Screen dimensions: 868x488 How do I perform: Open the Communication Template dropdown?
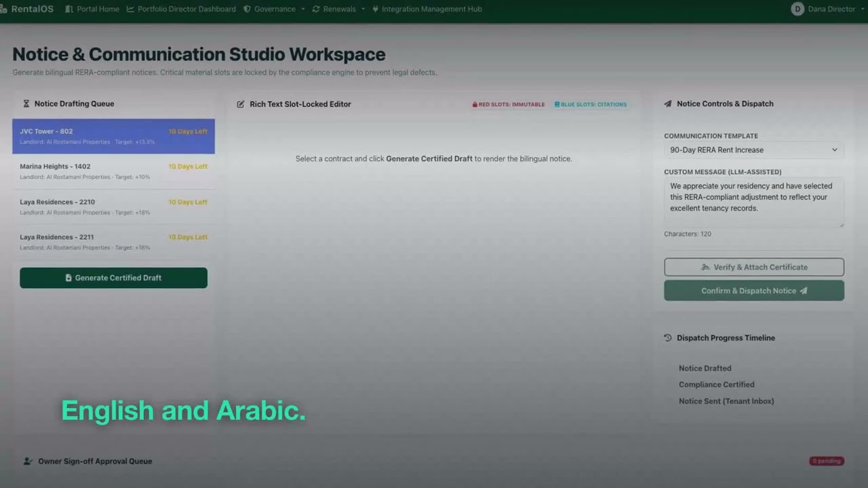click(x=754, y=150)
